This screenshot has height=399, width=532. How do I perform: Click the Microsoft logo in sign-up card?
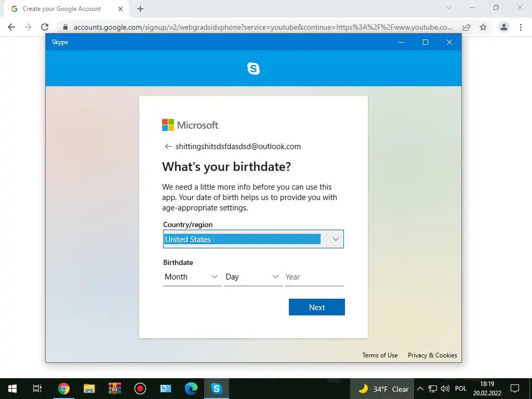point(190,125)
